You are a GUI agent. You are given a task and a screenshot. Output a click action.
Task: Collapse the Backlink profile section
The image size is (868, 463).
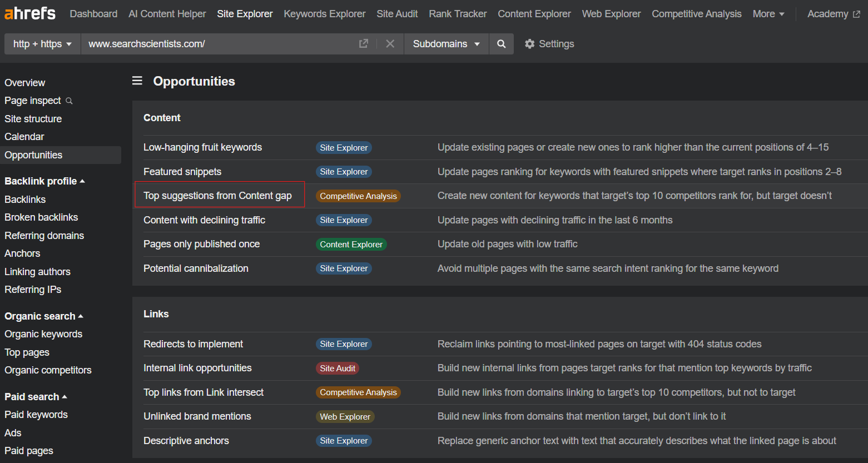(44, 181)
